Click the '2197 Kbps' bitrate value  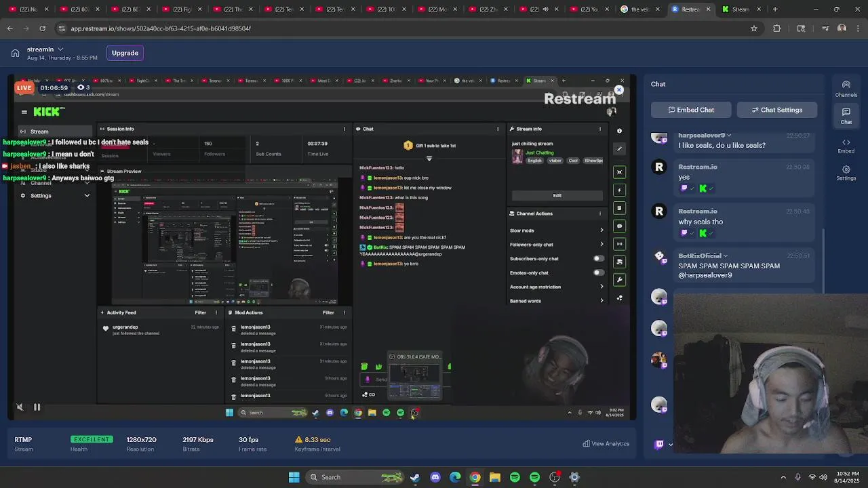[198, 439]
